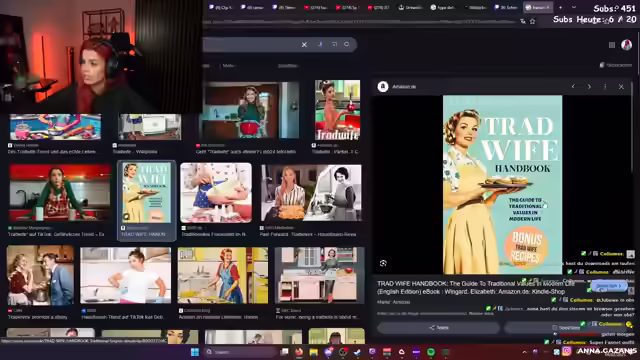Open preview panel three-dot options menu
This screenshot has width=640, height=360.
[605, 87]
